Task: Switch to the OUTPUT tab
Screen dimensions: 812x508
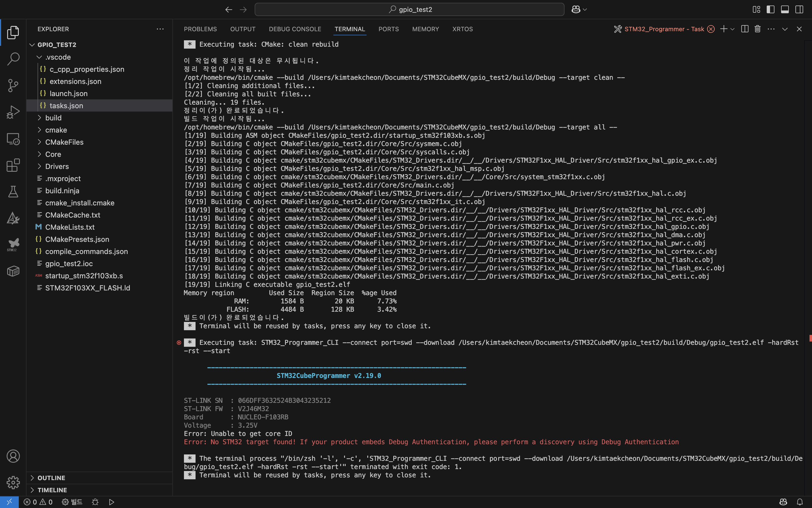Action: click(243, 29)
